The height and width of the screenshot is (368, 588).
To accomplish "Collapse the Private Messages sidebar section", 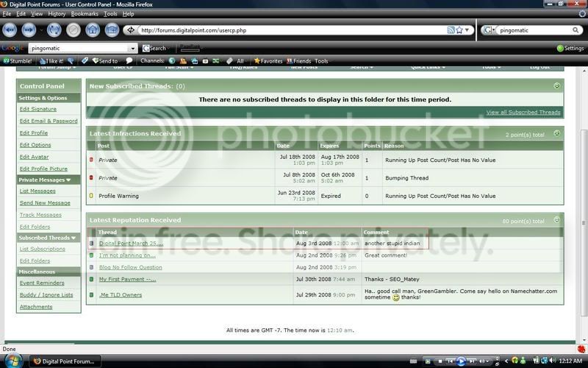I will point(68,180).
